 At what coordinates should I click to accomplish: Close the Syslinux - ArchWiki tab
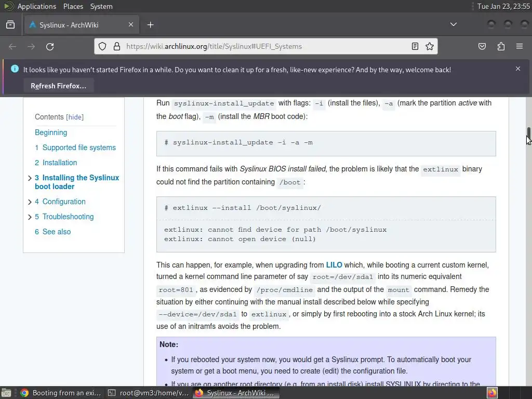pyautogui.click(x=131, y=25)
